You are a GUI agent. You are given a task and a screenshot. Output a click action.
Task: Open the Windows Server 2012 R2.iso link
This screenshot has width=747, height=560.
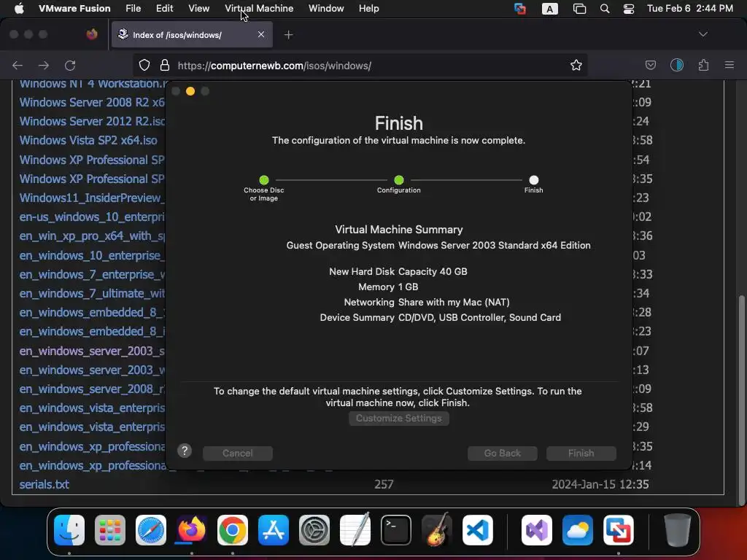click(92, 122)
